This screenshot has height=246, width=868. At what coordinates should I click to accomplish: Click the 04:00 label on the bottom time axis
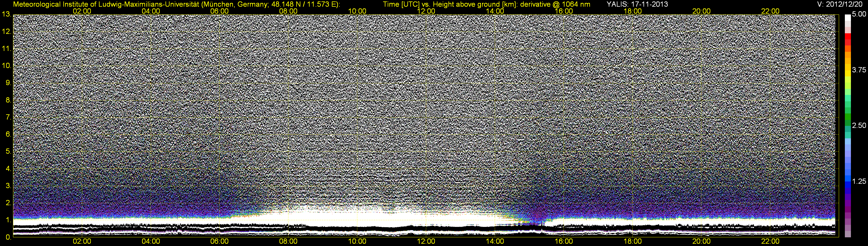(151, 242)
